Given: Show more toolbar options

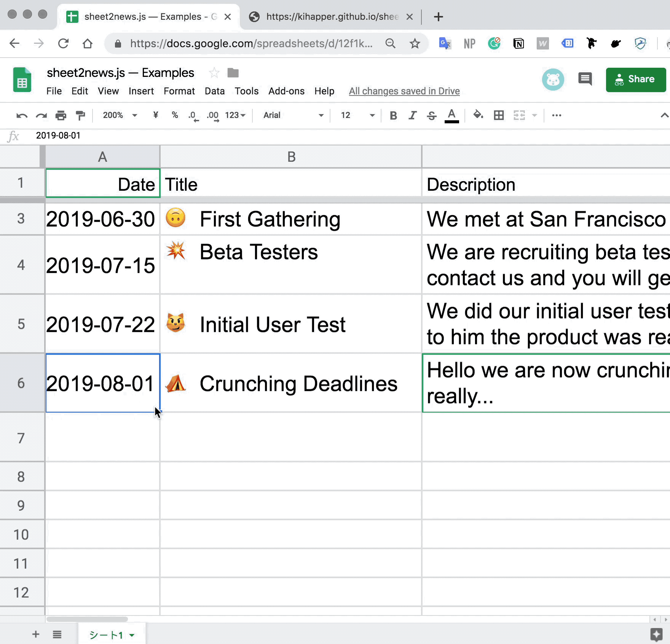Looking at the screenshot, I should point(557,115).
